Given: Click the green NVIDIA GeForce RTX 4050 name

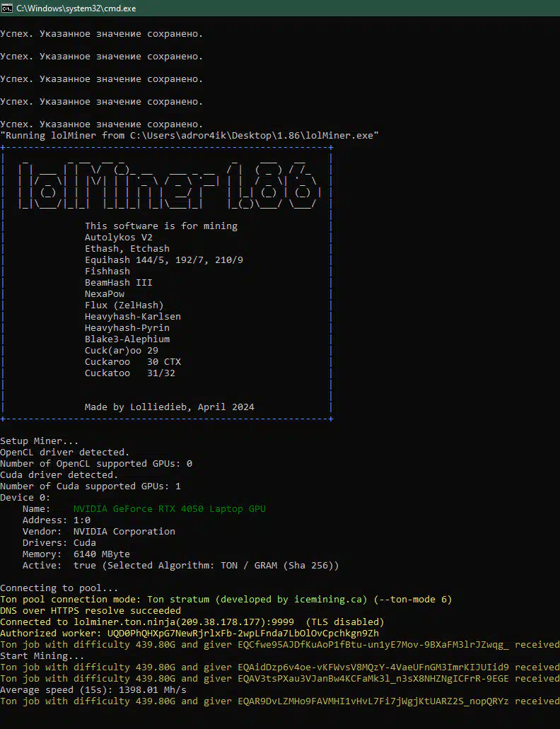Looking at the screenshot, I should tap(170, 509).
